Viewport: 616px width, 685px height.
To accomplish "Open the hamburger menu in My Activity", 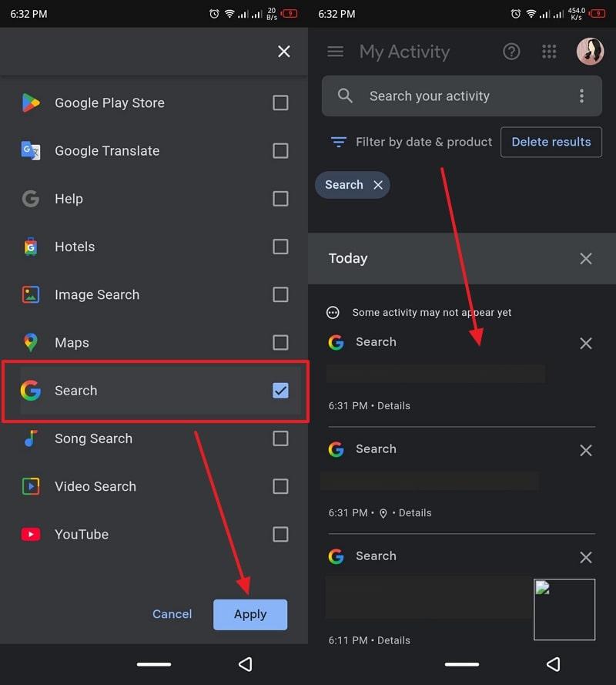I will [x=335, y=52].
